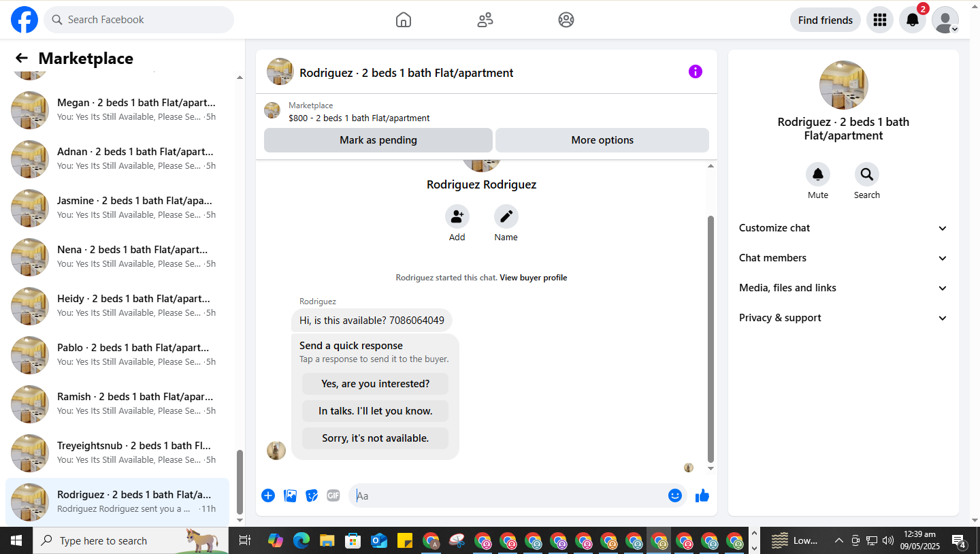
Task: Send quick response "Sorry, it's not available."
Action: (376, 438)
